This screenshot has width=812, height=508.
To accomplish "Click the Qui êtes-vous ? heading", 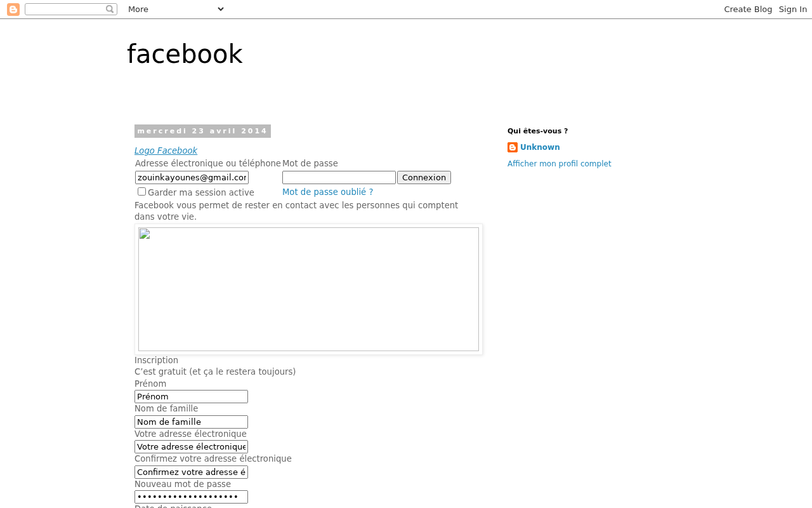I will pos(537,131).
